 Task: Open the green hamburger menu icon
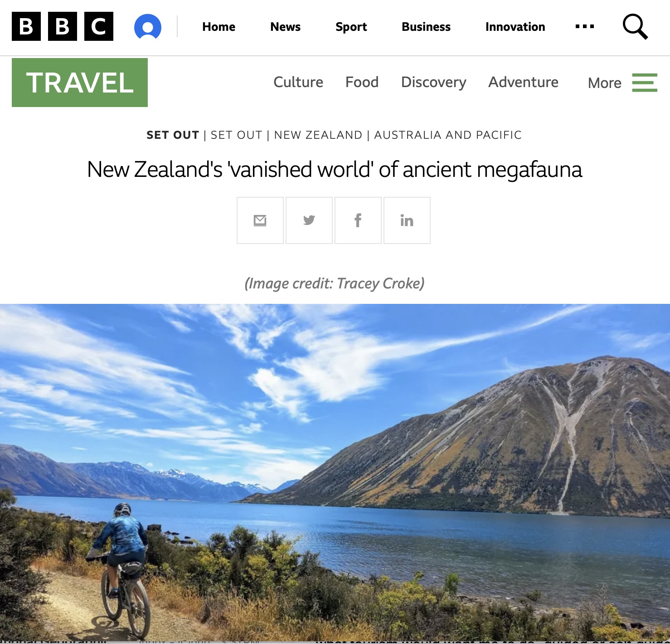point(645,83)
